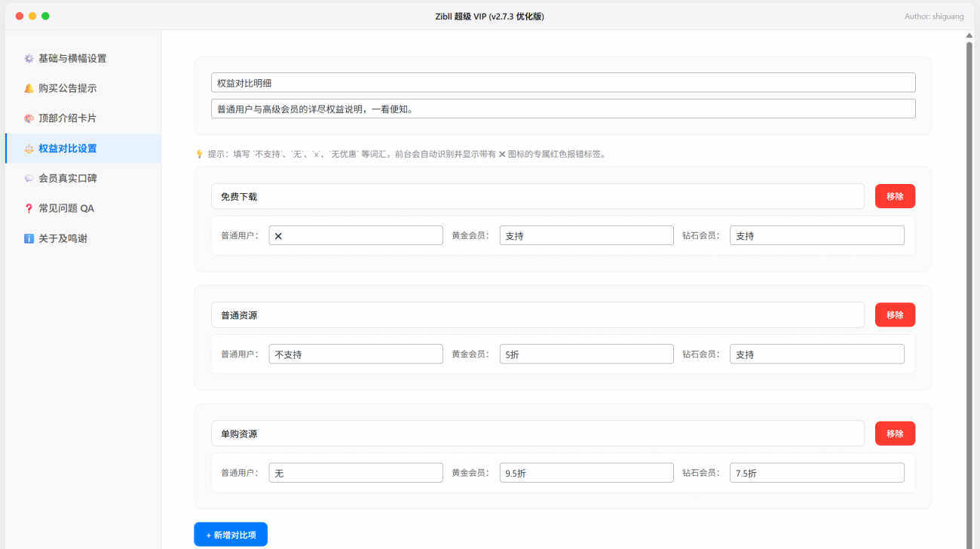This screenshot has width=980, height=549.
Task: Select 钻石会员 field showing 7.5折
Action: pyautogui.click(x=817, y=473)
